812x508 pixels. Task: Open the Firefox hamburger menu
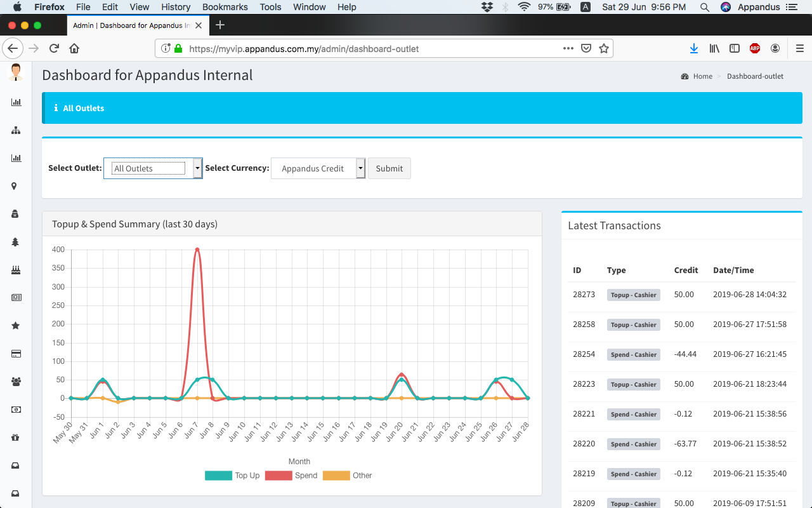click(799, 48)
